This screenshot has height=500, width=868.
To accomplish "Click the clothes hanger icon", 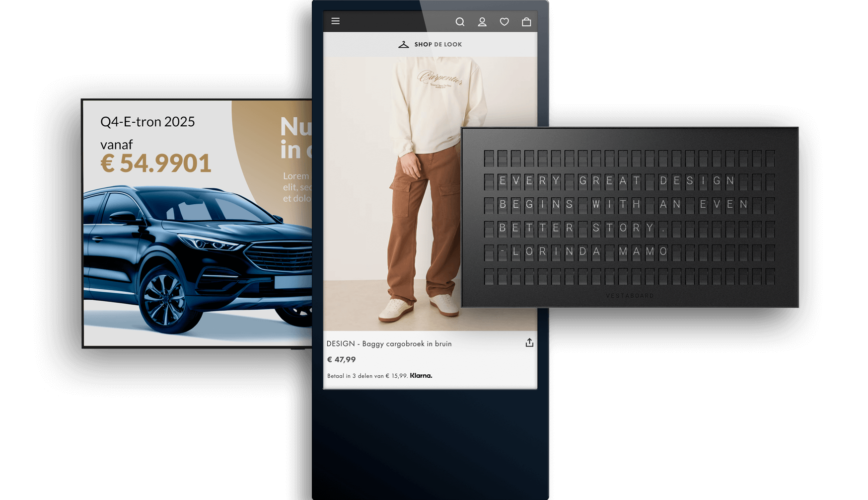I will pos(404,45).
